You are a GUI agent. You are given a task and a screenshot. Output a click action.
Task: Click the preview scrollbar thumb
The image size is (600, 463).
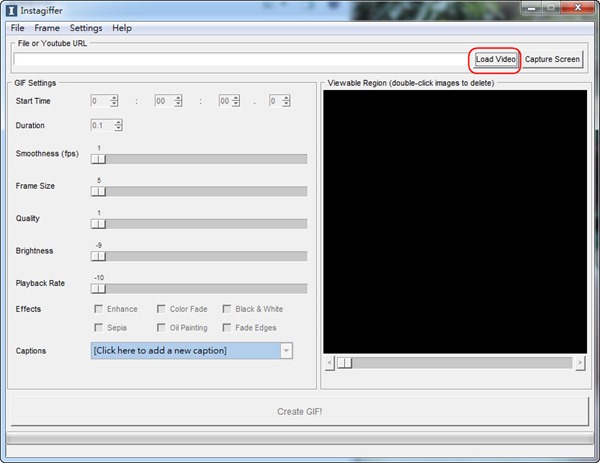coord(344,363)
